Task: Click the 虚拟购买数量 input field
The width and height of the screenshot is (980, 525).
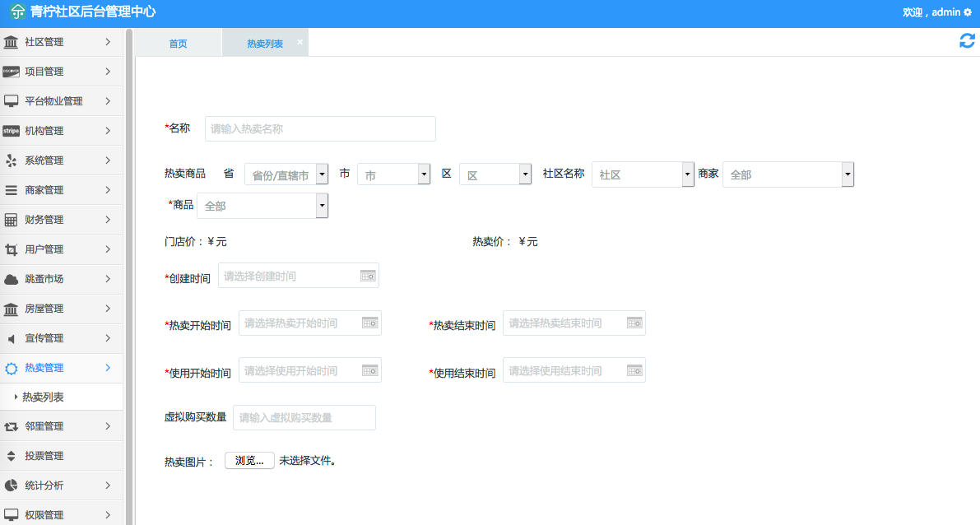Action: [304, 417]
